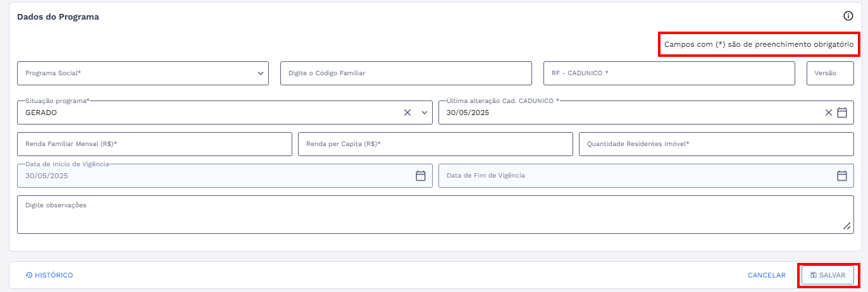This screenshot has width=868, height=292.
Task: Clear the Situação programa GERADO selection
Action: [x=407, y=113]
